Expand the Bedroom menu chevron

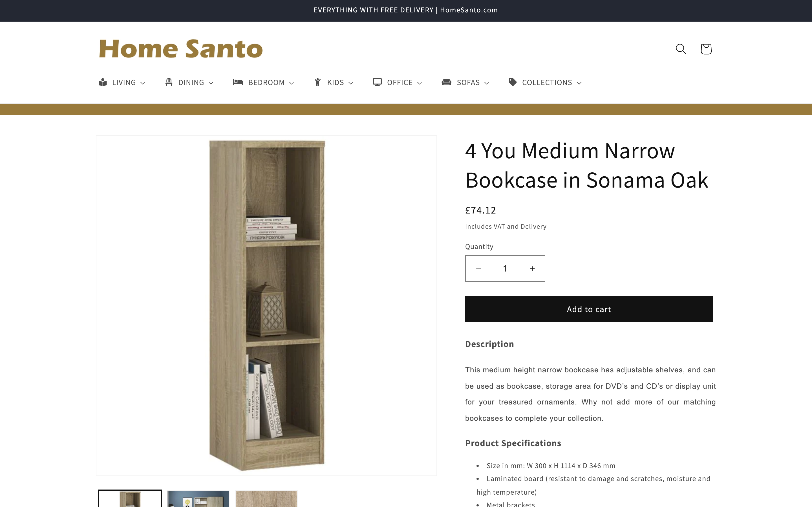point(291,83)
